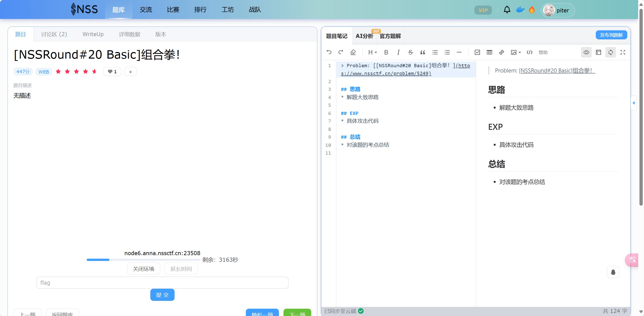Click the remaining time progress bar

(x=143, y=260)
